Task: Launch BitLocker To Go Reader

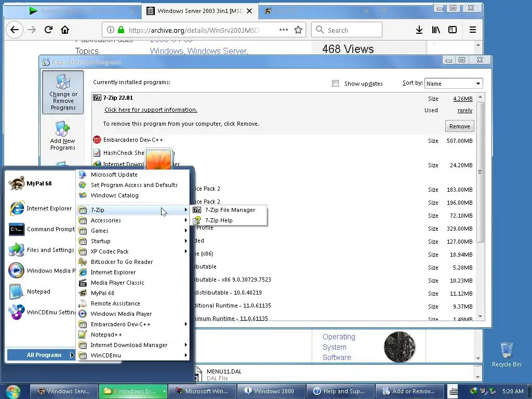Action: pos(132,262)
